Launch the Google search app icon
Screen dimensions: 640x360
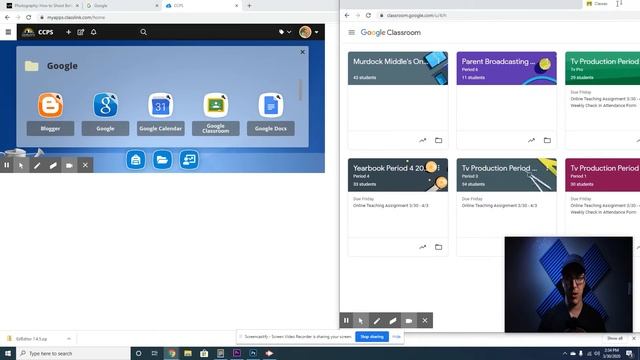tap(105, 105)
